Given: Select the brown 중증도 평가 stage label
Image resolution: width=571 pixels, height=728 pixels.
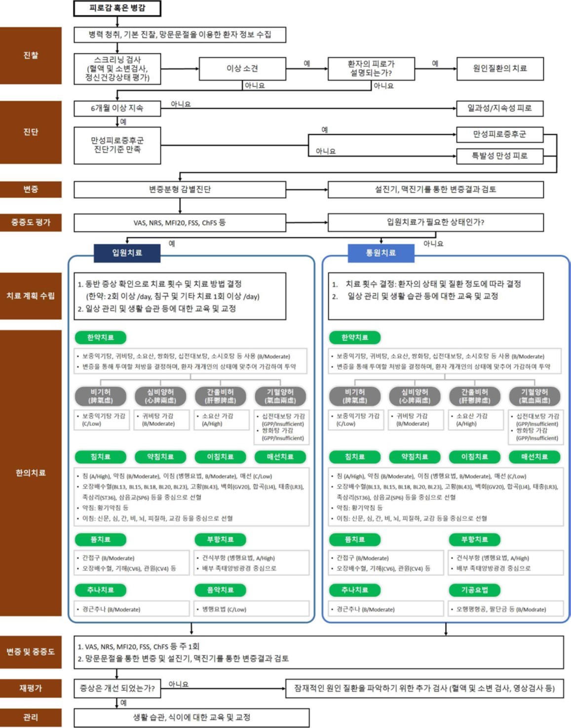Looking at the screenshot, I should point(31,222).
